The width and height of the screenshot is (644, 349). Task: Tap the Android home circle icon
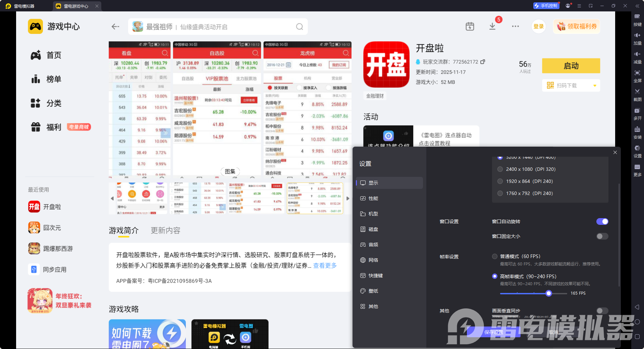tap(637, 322)
